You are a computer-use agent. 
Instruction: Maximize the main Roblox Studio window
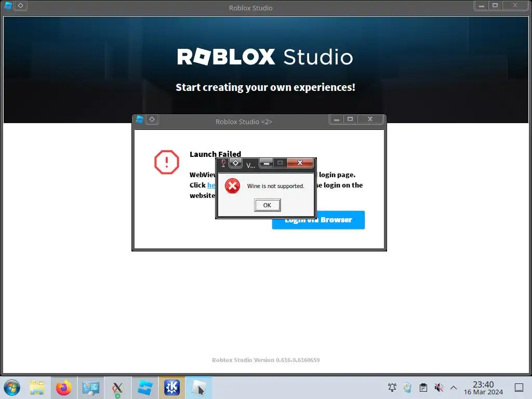tap(495, 5)
